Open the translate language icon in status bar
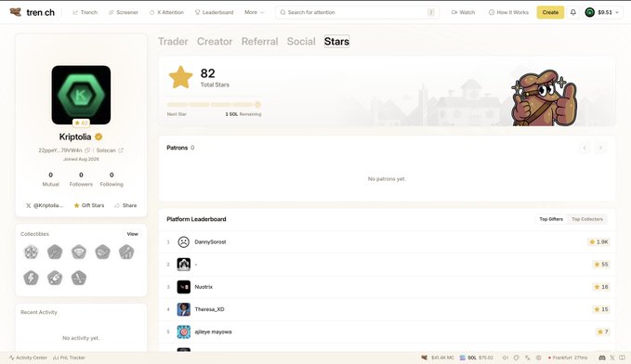The width and height of the screenshot is (631, 364). click(x=528, y=357)
